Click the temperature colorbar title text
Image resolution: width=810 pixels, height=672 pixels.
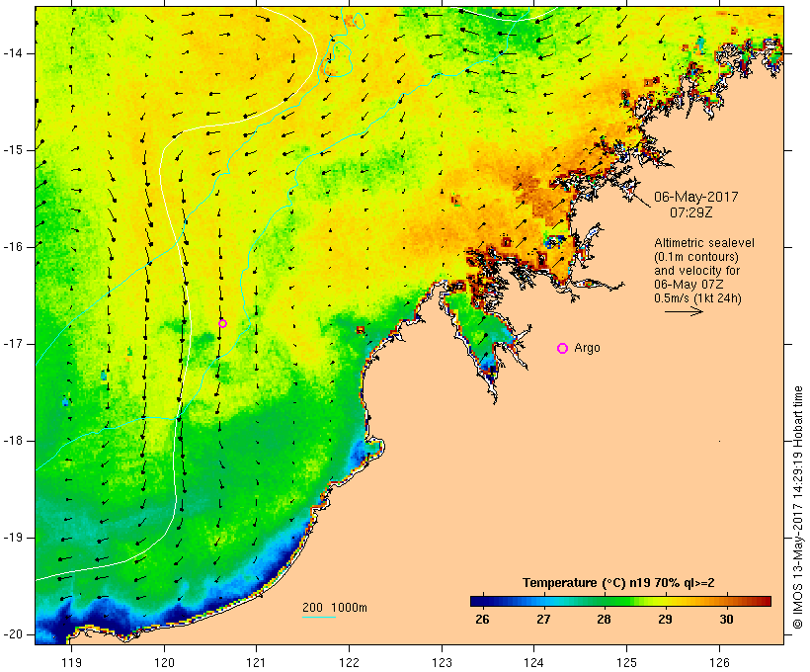pyautogui.click(x=618, y=583)
